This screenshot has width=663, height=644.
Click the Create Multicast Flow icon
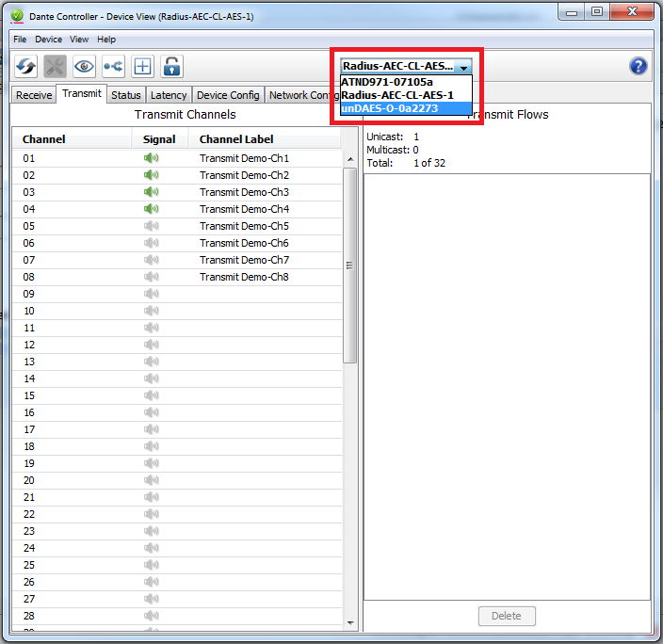[113, 67]
